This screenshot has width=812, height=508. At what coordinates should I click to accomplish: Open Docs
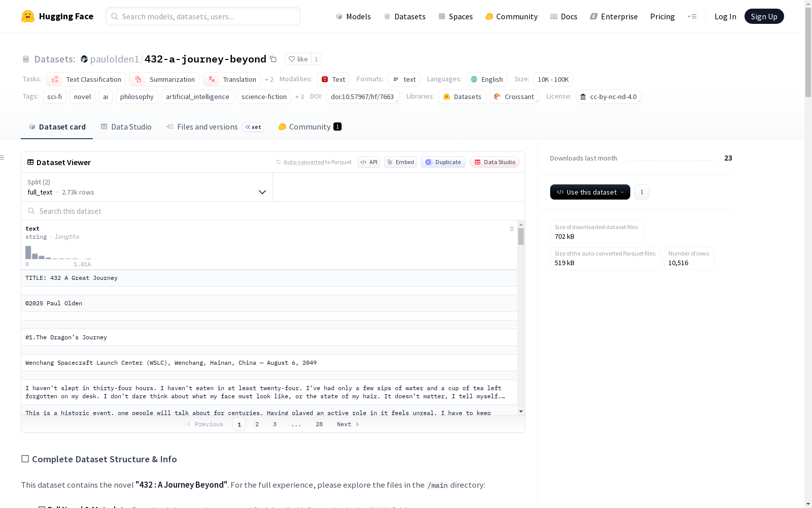click(564, 16)
